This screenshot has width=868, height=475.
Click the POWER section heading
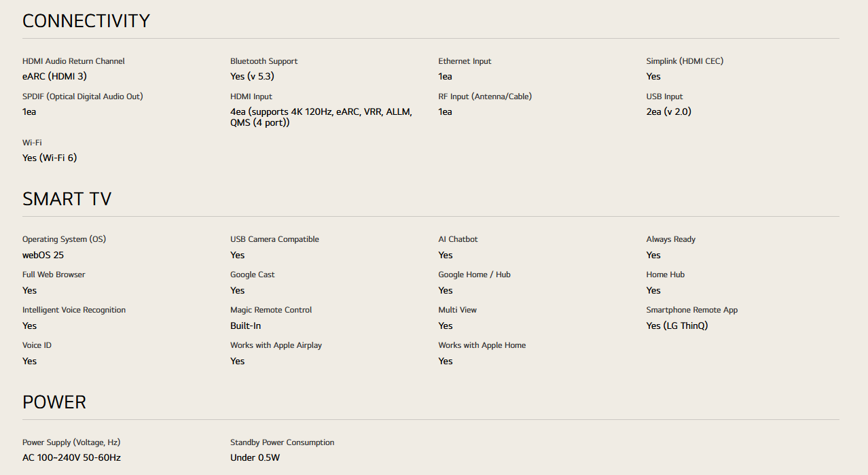click(54, 402)
